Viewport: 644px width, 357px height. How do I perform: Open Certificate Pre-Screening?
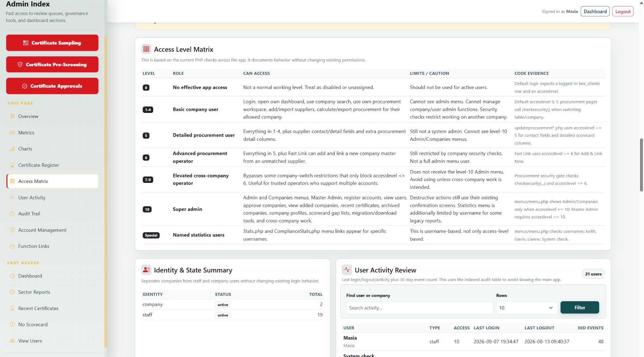[x=52, y=64]
